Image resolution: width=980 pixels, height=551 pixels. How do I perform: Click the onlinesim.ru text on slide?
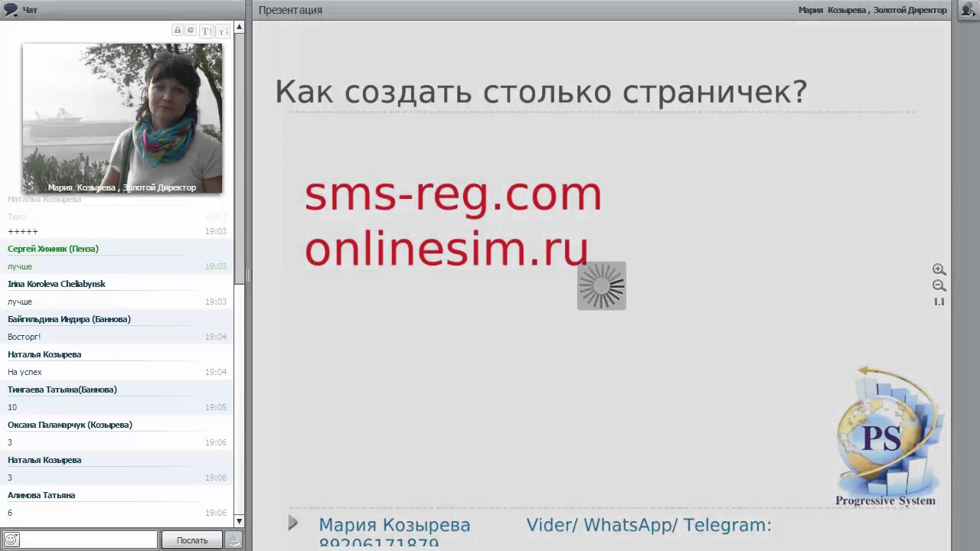[x=446, y=248]
